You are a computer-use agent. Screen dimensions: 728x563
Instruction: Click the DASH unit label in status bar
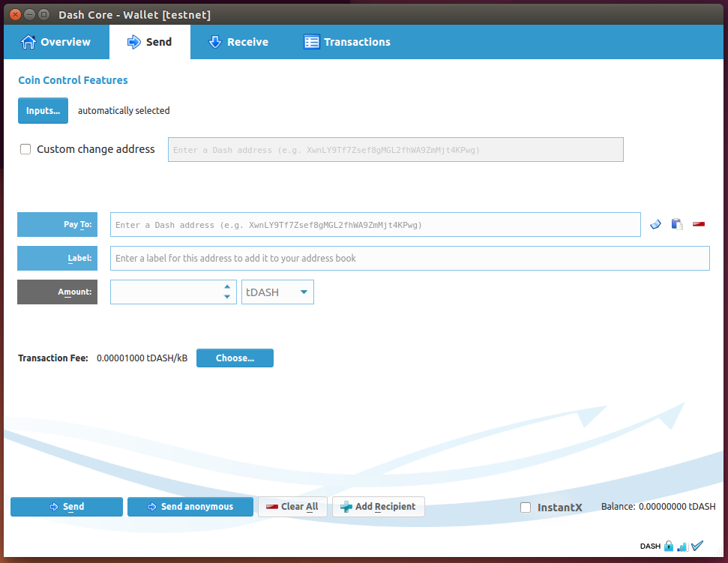tap(650, 547)
